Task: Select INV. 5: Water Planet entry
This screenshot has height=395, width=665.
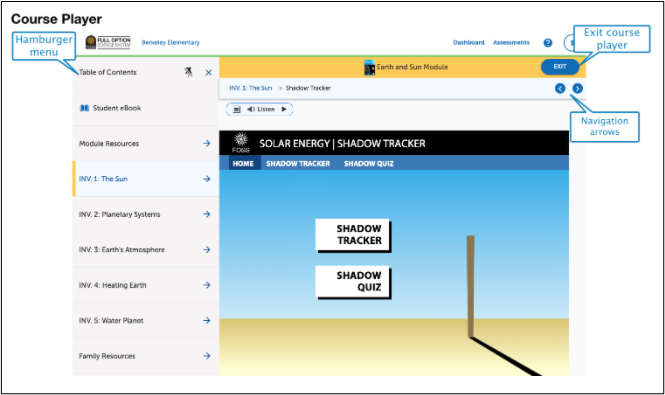Action: point(145,320)
